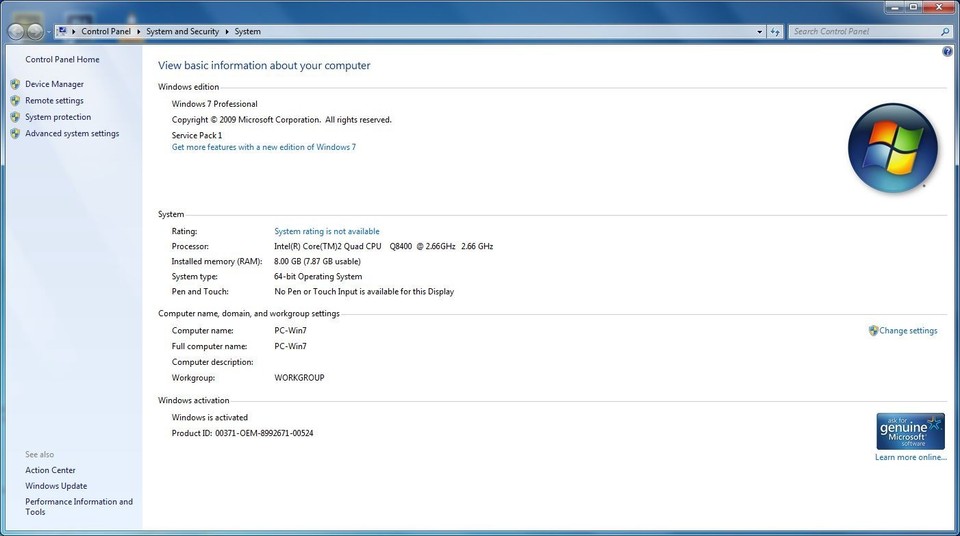Viewport: 960px width, 536px height.
Task: Click the Computer name value PC-Win7
Action: 290,331
